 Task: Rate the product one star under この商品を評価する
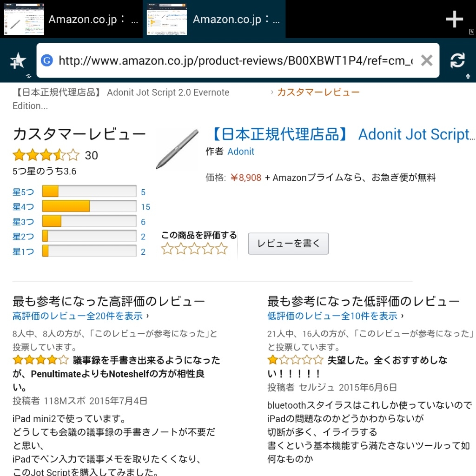click(167, 248)
